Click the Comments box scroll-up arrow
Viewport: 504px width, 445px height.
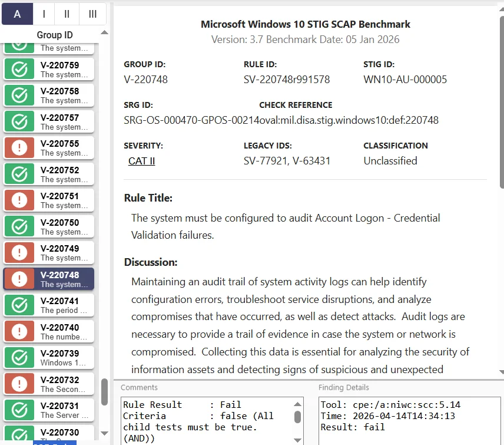tap(298, 404)
